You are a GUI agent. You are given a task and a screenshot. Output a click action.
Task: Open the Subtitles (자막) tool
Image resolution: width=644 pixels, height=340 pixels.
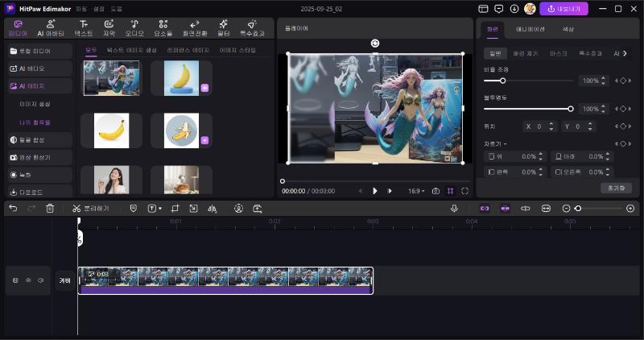[109, 28]
